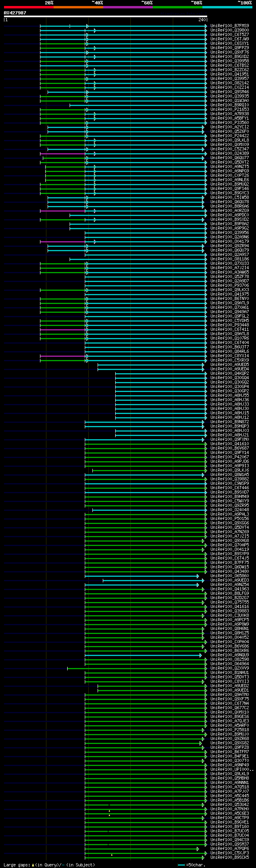Click the purple ~60% legend segment
The image size is (256, 868).
[128, 7]
